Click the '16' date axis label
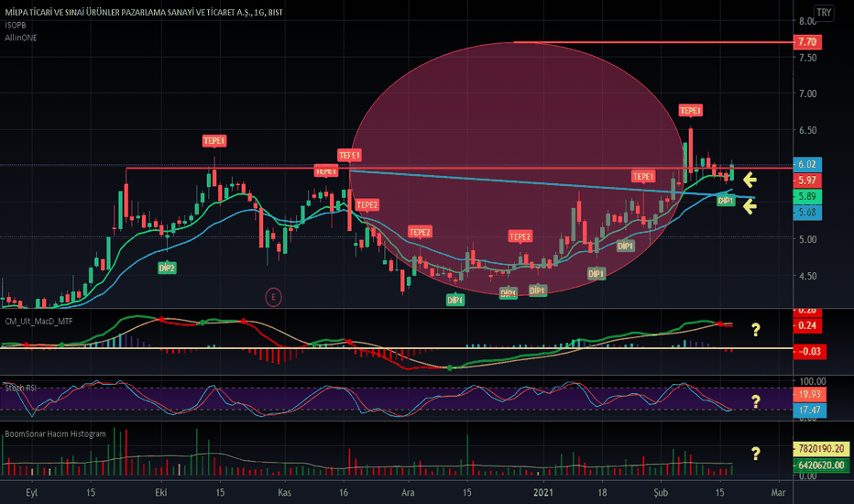Screen dimensions: 854x504 coord(343,493)
